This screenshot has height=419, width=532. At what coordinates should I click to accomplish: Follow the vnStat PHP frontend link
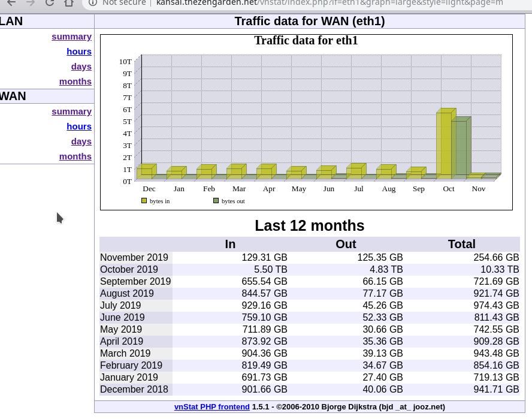[211, 407]
